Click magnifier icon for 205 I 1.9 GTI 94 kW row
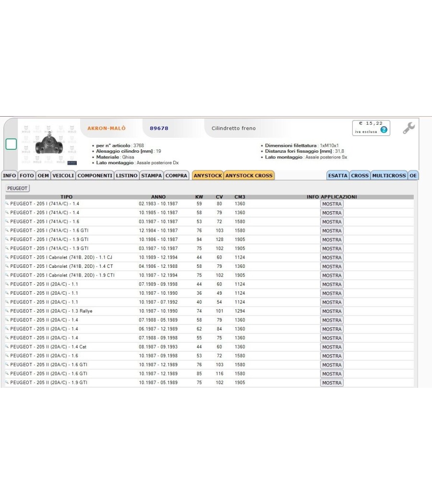 [x=7, y=240]
